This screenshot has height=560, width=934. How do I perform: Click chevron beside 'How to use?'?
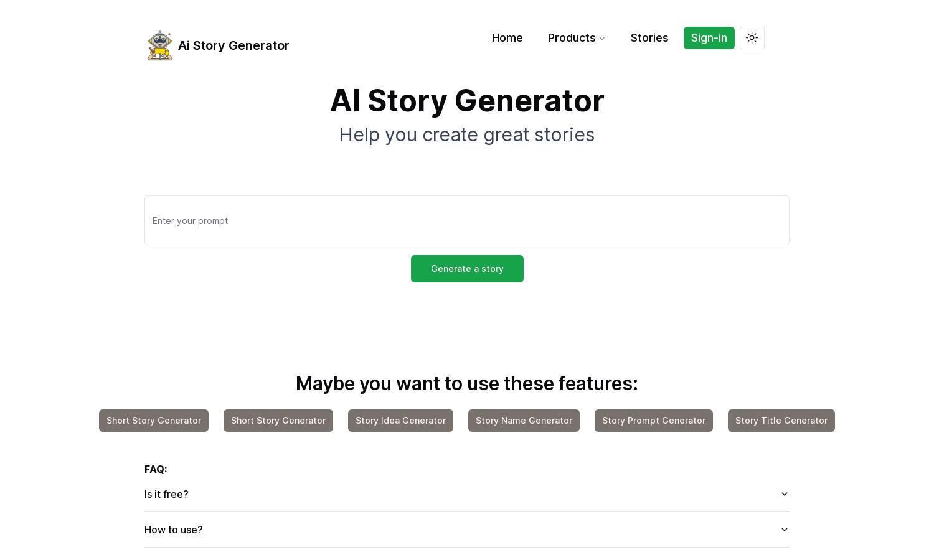coord(785,530)
